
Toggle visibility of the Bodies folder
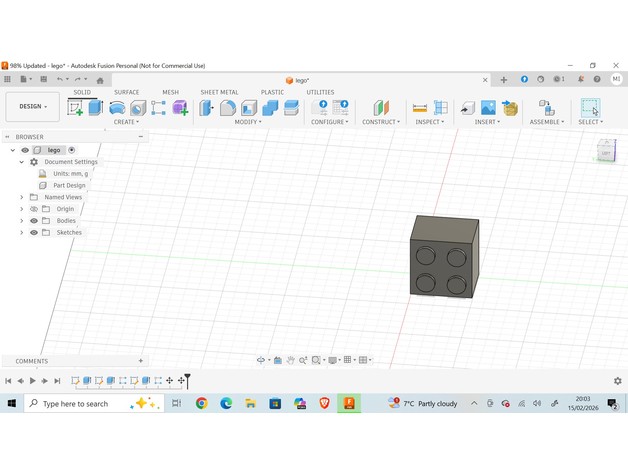[34, 221]
